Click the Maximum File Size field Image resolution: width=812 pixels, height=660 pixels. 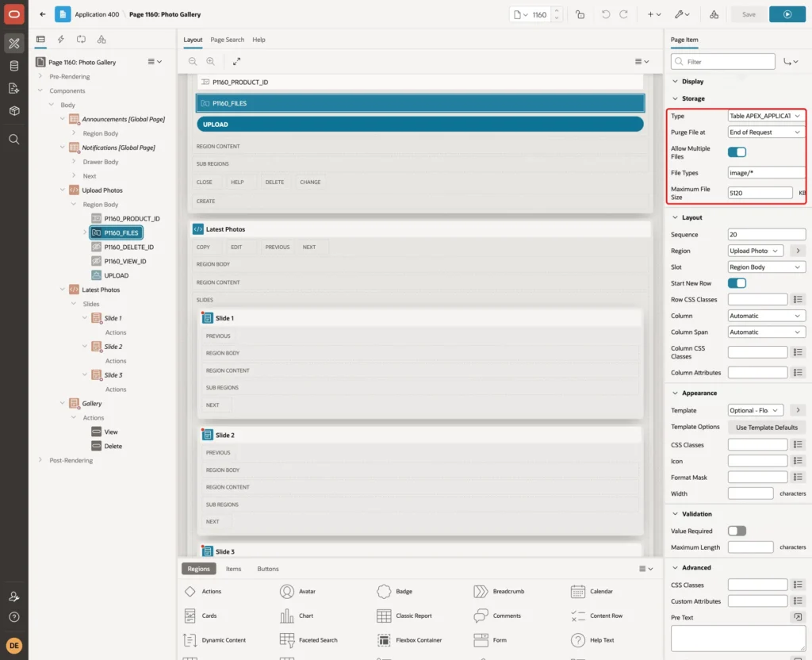point(760,194)
